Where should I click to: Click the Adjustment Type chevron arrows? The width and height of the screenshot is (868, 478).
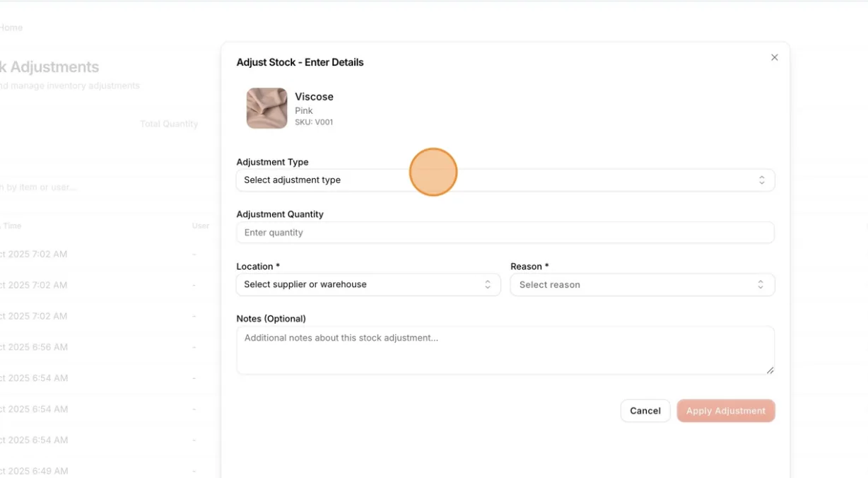coord(761,180)
